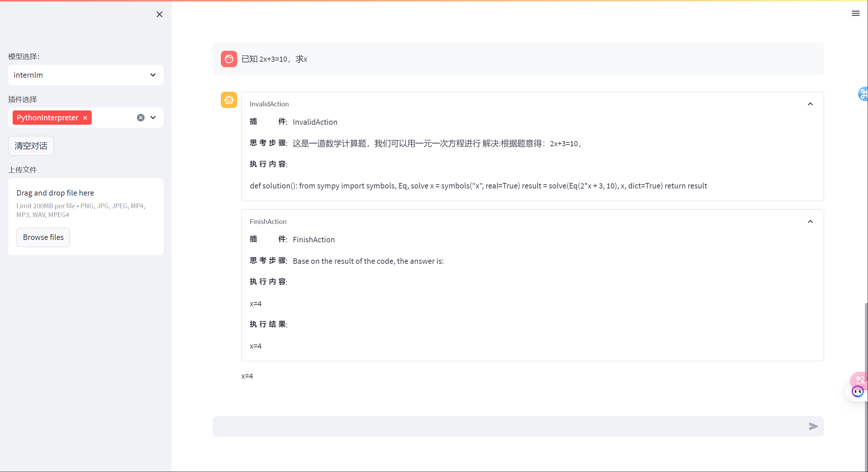This screenshot has width=868, height=472.
Task: Click the PythonInterpreter plugin chip
Action: (47, 118)
